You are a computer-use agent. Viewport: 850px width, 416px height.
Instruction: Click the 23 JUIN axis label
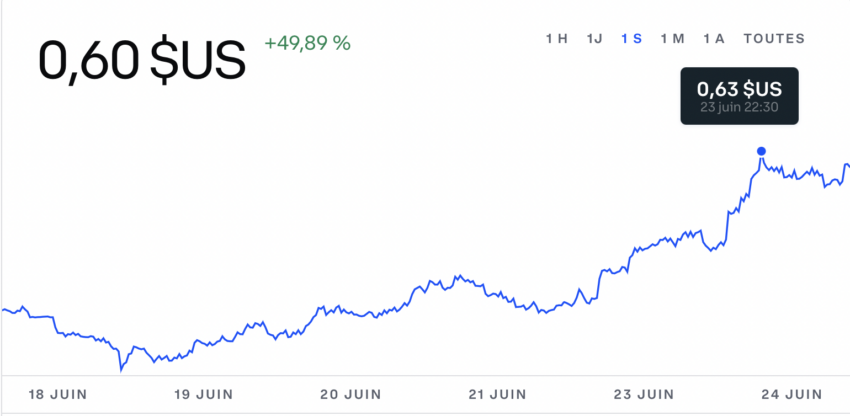point(644,394)
